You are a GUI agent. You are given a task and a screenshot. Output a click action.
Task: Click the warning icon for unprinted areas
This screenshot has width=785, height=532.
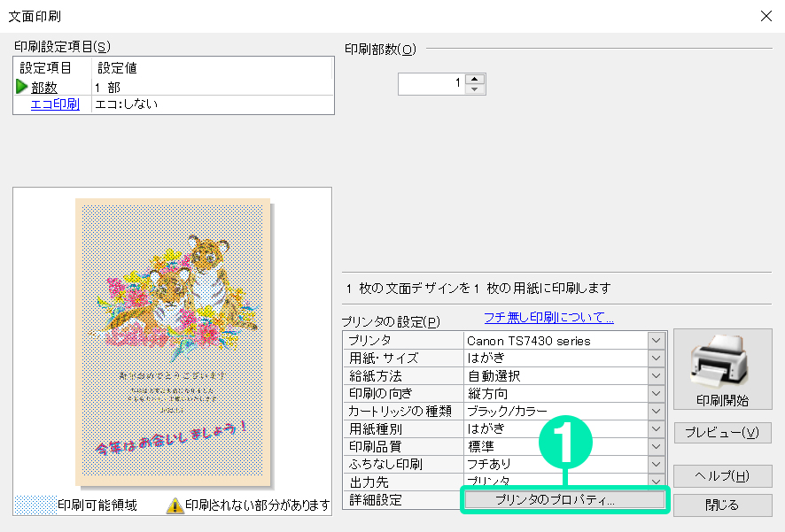(175, 505)
